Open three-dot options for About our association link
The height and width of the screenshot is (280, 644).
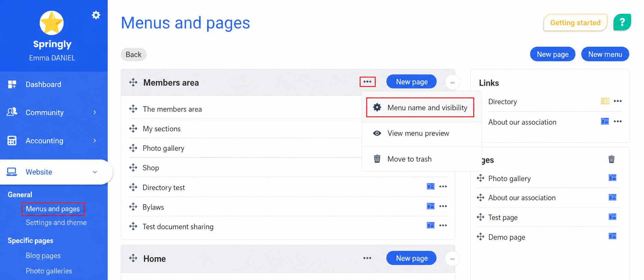(x=618, y=121)
